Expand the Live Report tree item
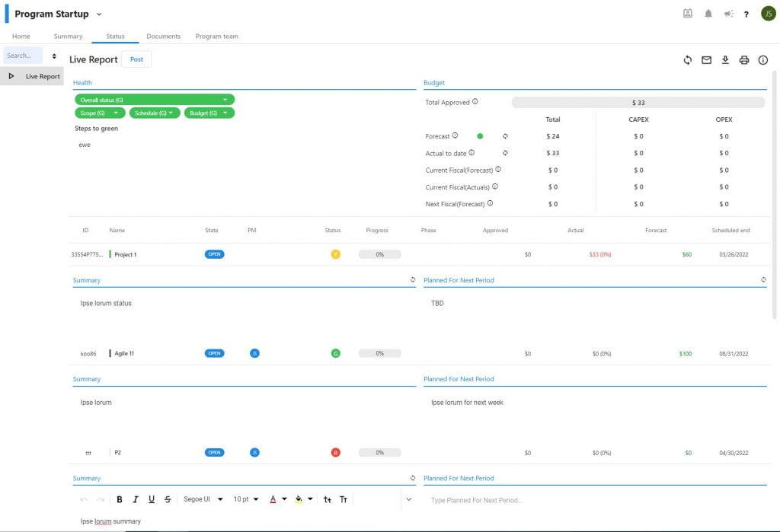 11,76
